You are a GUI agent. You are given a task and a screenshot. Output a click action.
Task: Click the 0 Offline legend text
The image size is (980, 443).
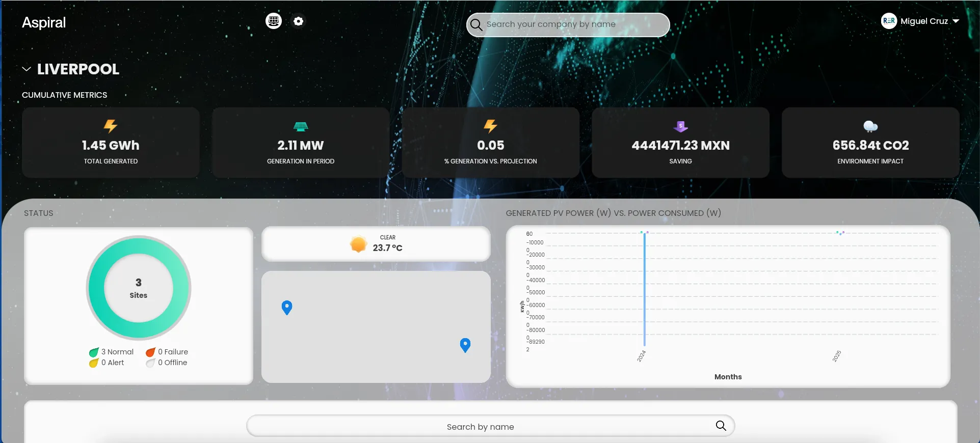point(172,363)
